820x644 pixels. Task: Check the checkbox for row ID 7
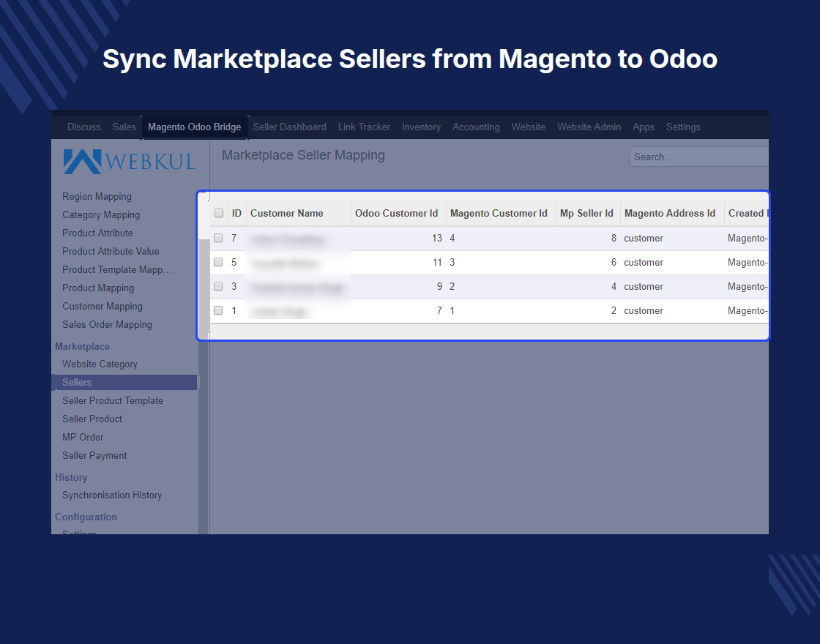[219, 238]
